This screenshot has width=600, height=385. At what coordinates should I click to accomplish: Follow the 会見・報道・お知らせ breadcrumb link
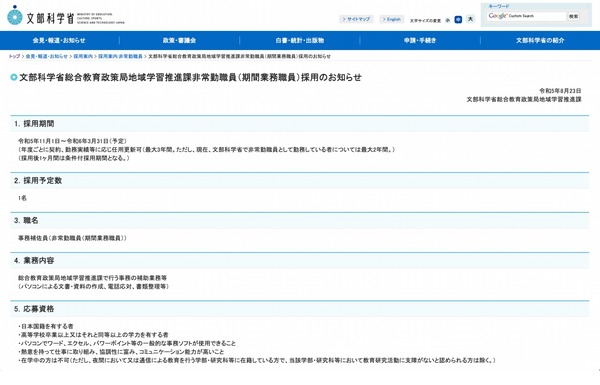coord(47,56)
